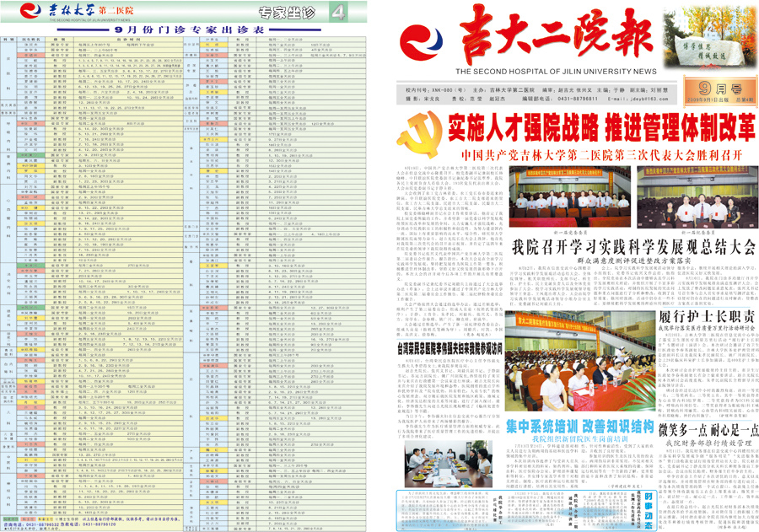Click the vertical 时事动态 section label
Image resolution: width=759 pixels, height=532 pixels.
(649, 511)
